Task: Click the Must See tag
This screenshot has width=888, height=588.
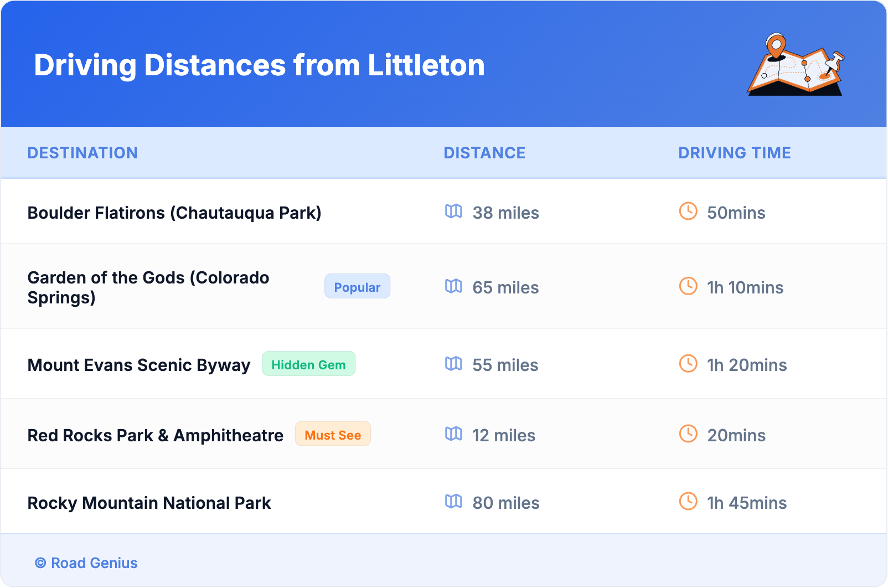Action: click(x=333, y=435)
